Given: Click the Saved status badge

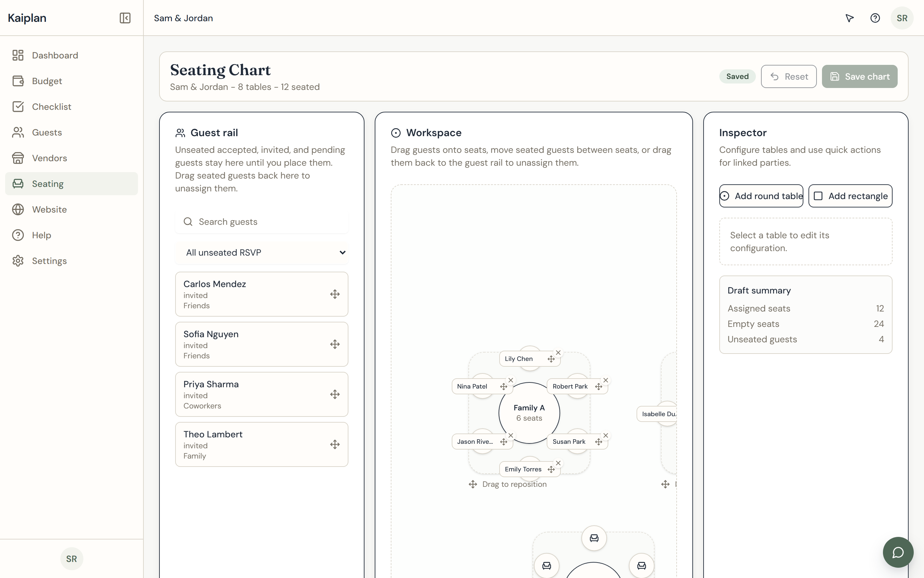Looking at the screenshot, I should 737,76.
